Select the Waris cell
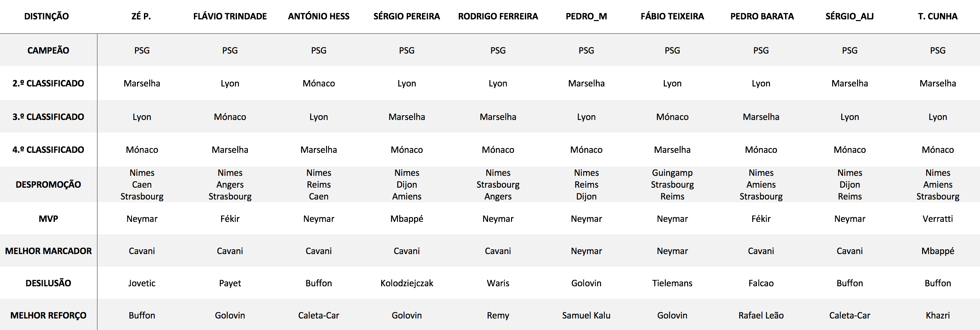This screenshot has width=980, height=330. [x=498, y=283]
